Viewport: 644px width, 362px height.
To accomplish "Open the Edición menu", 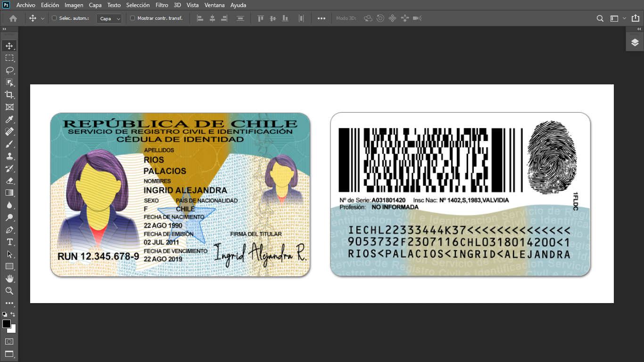I will pyautogui.click(x=50, y=5).
